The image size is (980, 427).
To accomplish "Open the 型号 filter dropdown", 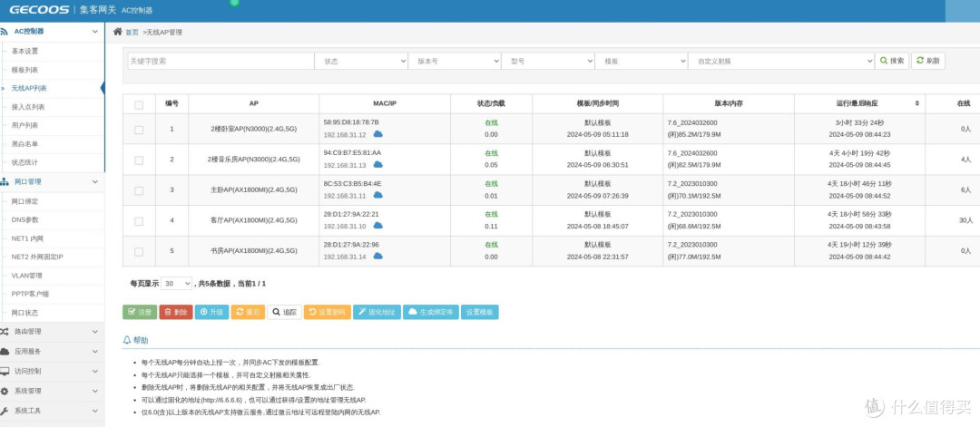I will (548, 61).
